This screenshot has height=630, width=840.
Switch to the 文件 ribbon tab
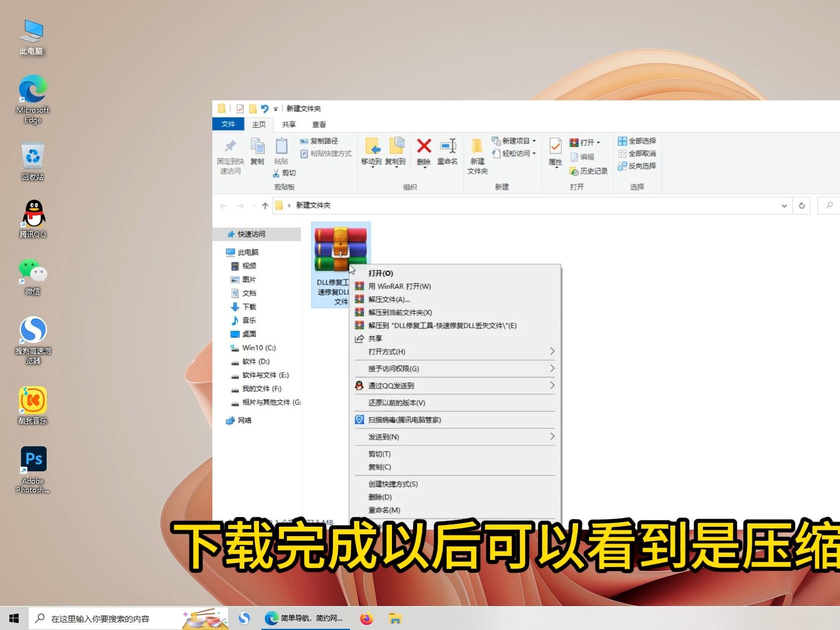click(x=228, y=124)
